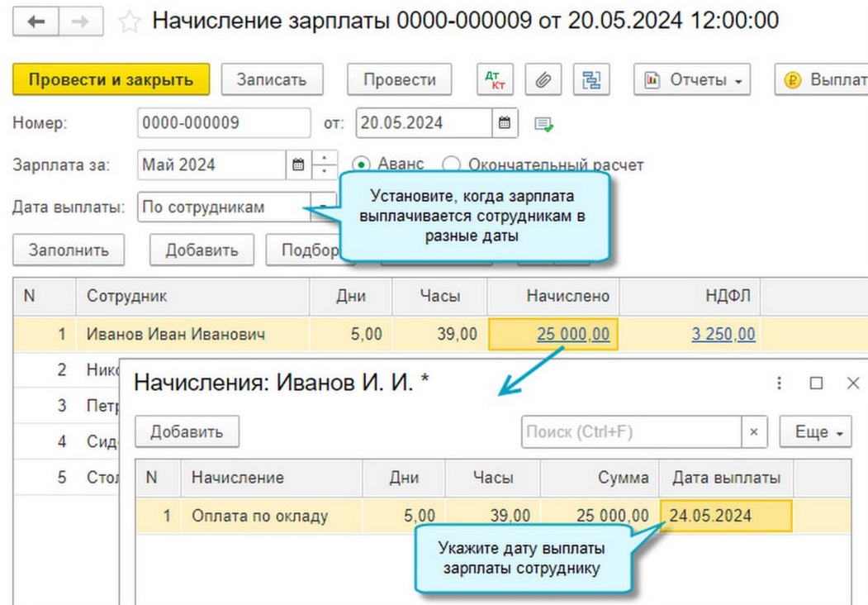Click the green-check document status icon
Image resolution: width=868 pixels, height=605 pixels.
[x=543, y=123]
